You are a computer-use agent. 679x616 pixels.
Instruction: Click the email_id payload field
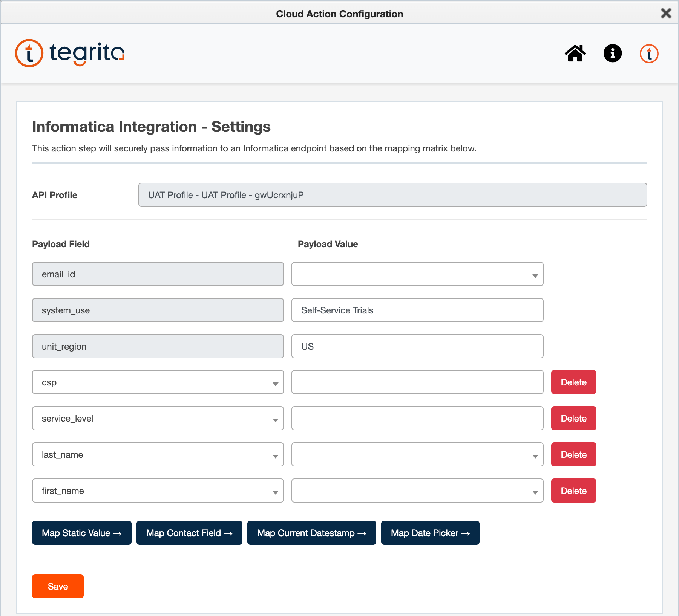tap(158, 274)
